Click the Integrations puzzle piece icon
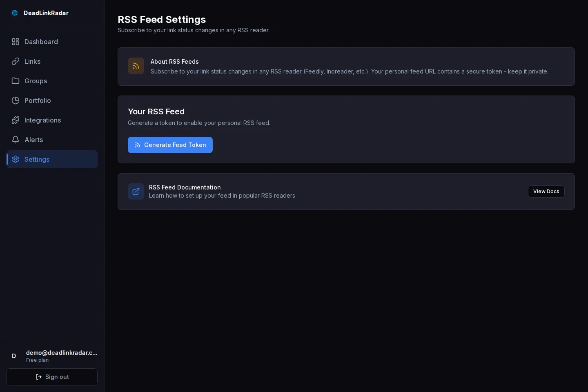Image resolution: width=588 pixels, height=392 pixels. tap(16, 120)
